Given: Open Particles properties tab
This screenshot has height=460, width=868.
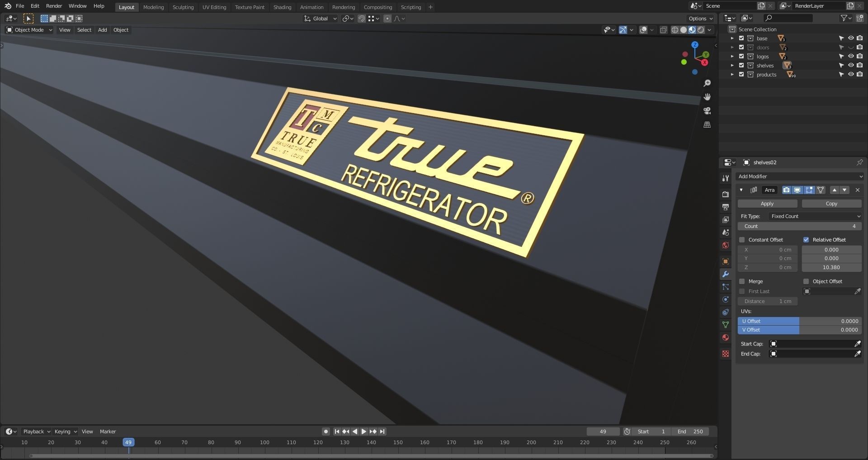Looking at the screenshot, I should 726,287.
